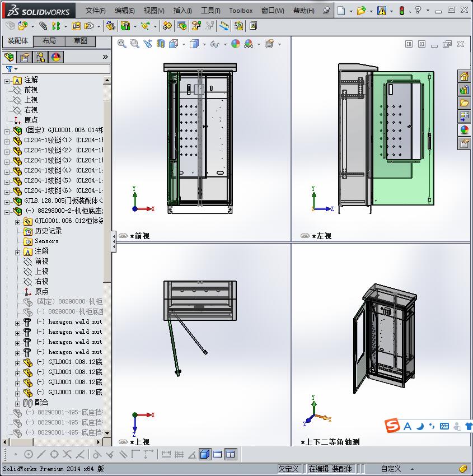Open the Display Style dropdown arrow
Screen dimensions: 473x476
click(x=204, y=44)
